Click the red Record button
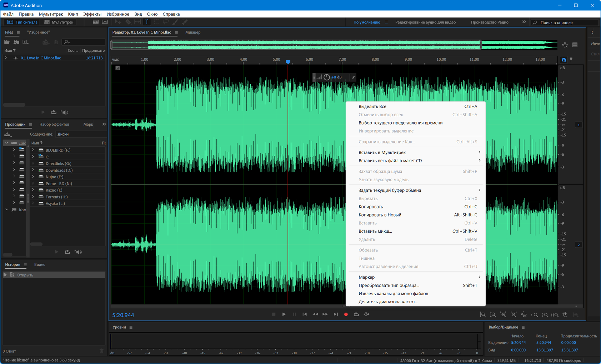This screenshot has height=364, width=601. (x=346, y=314)
